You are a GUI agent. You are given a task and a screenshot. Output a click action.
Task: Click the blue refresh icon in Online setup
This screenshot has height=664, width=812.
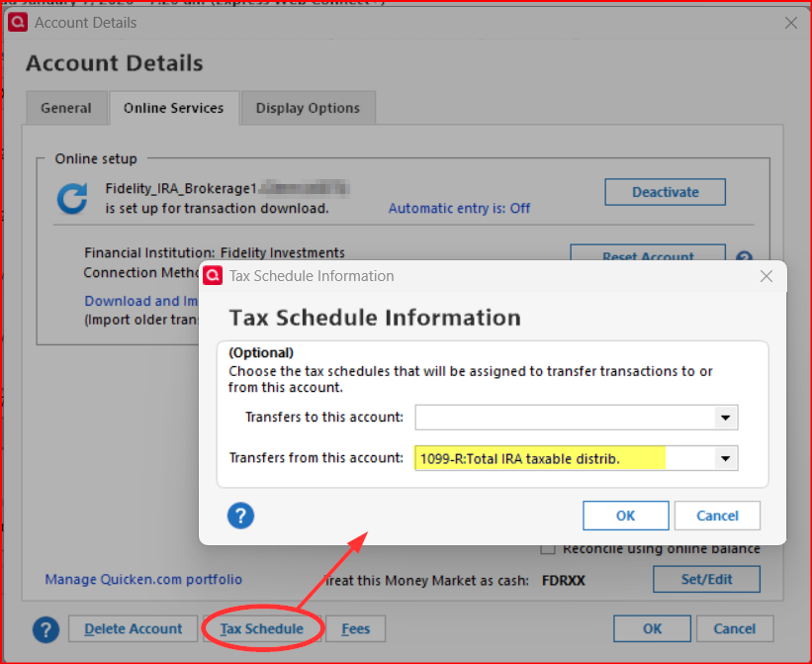71,198
